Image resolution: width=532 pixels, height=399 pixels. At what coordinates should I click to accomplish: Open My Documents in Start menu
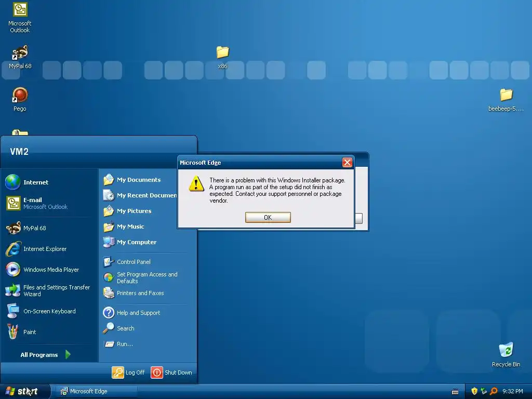(139, 179)
